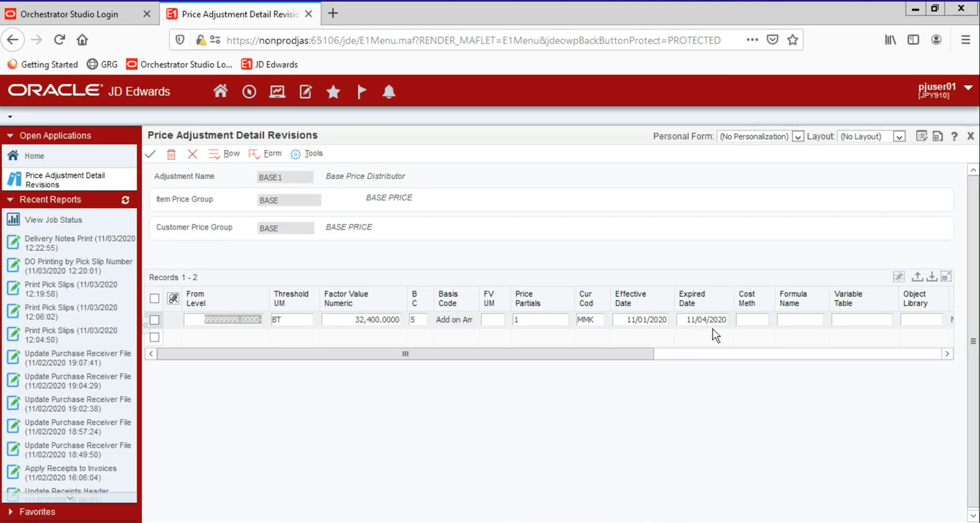Click the grid Export (download) icon
The image size is (980, 523).
931,277
